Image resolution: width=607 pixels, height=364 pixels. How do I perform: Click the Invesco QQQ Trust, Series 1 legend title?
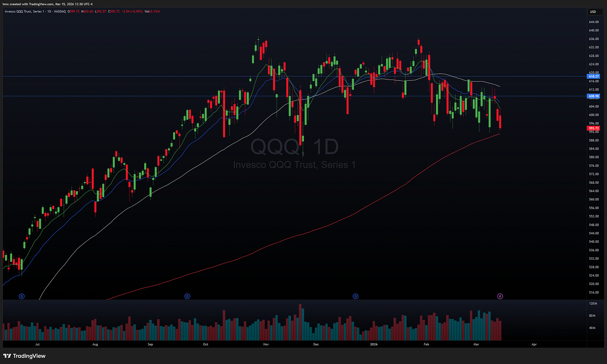tap(24, 11)
